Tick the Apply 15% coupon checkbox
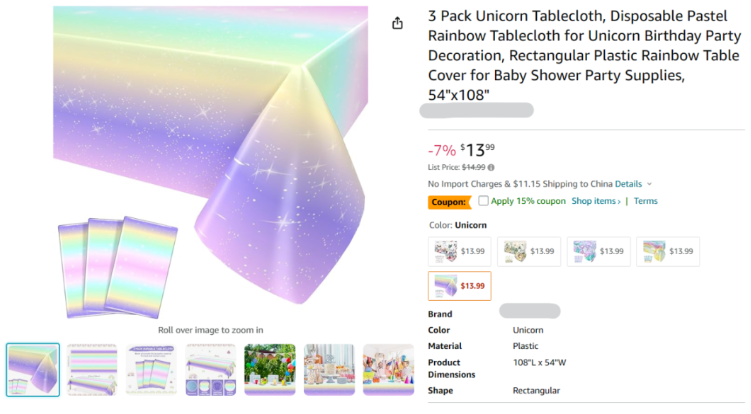 point(484,201)
